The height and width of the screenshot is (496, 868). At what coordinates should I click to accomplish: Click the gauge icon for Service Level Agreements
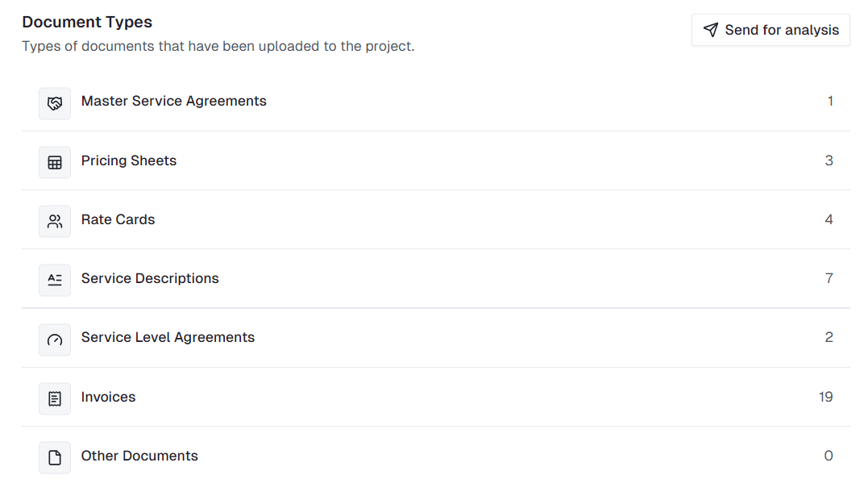point(55,340)
